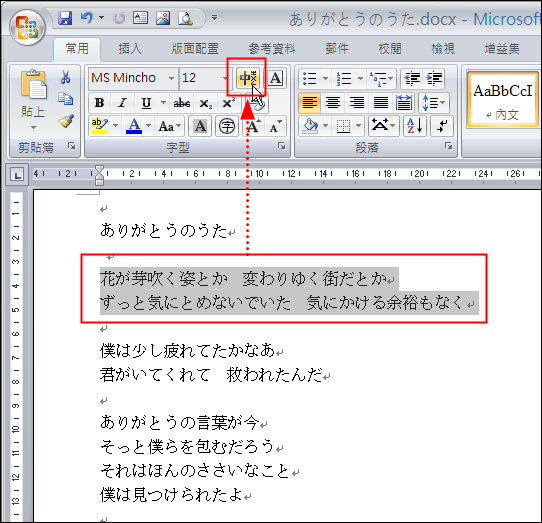Open the 版面配置 tab

[x=195, y=48]
